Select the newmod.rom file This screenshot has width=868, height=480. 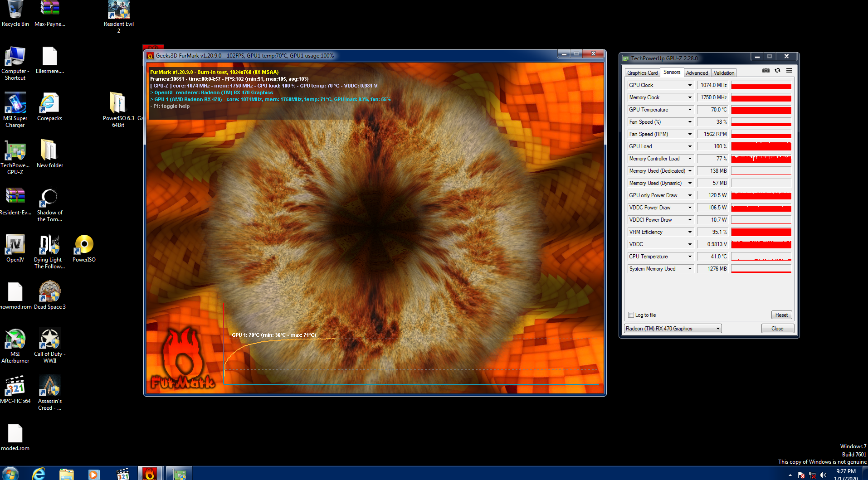[x=15, y=296]
